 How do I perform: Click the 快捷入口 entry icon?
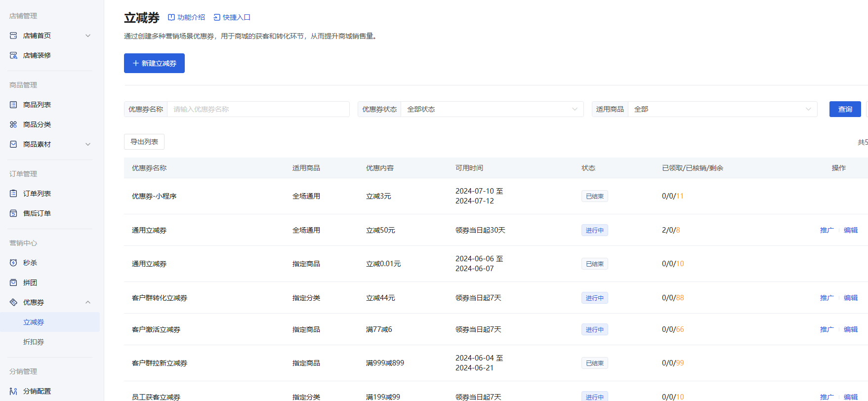point(216,17)
